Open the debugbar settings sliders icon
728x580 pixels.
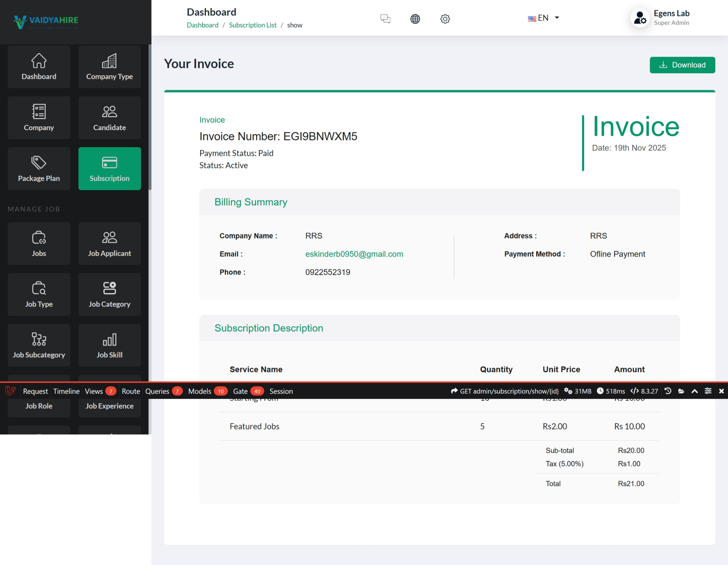click(708, 391)
